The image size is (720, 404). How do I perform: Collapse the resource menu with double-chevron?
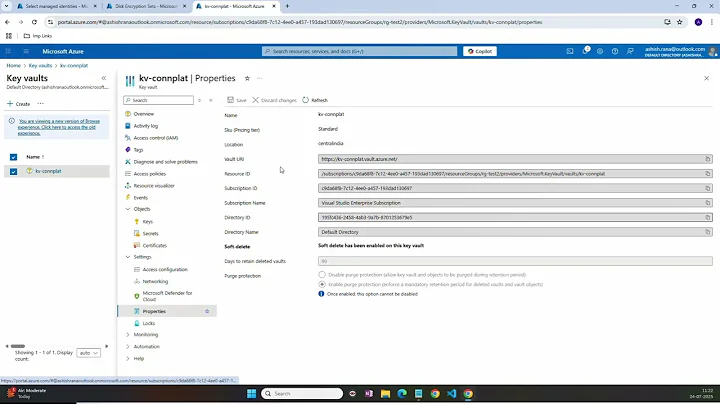tap(211, 100)
